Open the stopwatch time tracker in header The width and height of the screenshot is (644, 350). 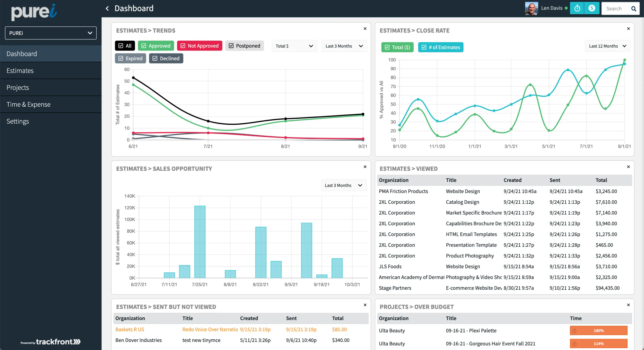577,8
